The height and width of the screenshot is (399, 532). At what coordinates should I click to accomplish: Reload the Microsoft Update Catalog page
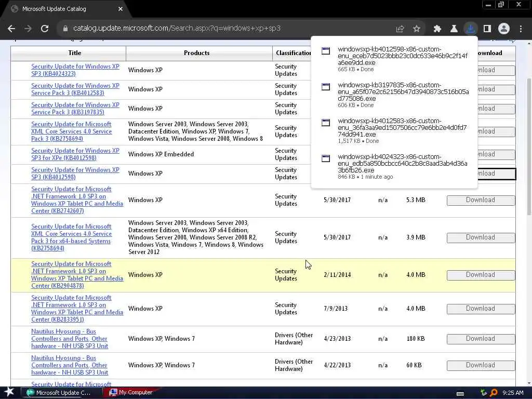45,29
